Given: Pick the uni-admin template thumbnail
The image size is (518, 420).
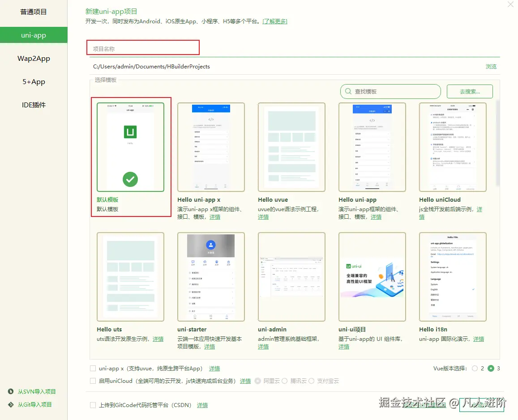Looking at the screenshot, I should [291, 277].
